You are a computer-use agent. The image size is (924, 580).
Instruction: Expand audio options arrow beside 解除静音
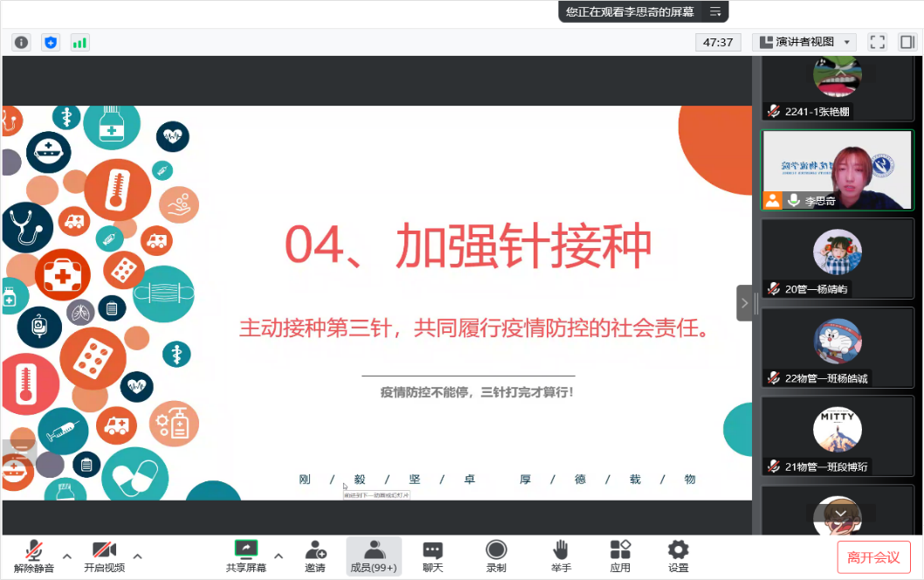[67, 556]
